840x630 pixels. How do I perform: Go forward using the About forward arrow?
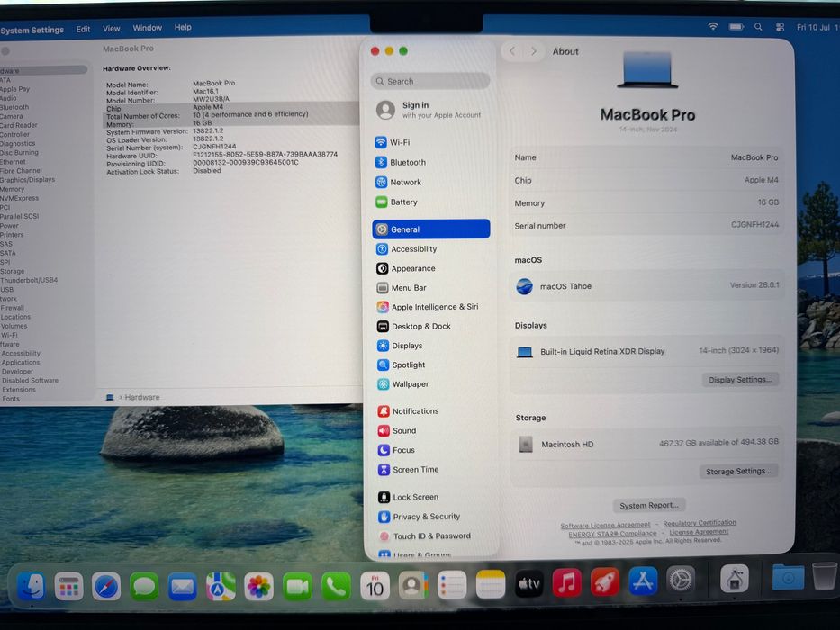534,51
